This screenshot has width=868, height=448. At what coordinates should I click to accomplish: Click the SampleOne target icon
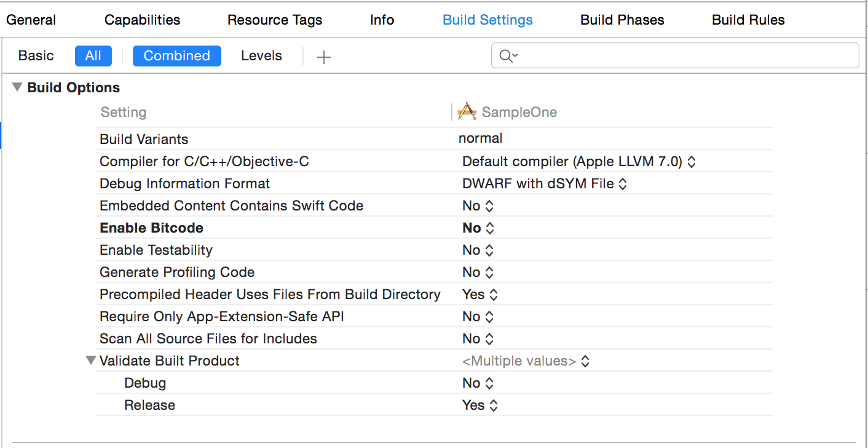pos(467,111)
